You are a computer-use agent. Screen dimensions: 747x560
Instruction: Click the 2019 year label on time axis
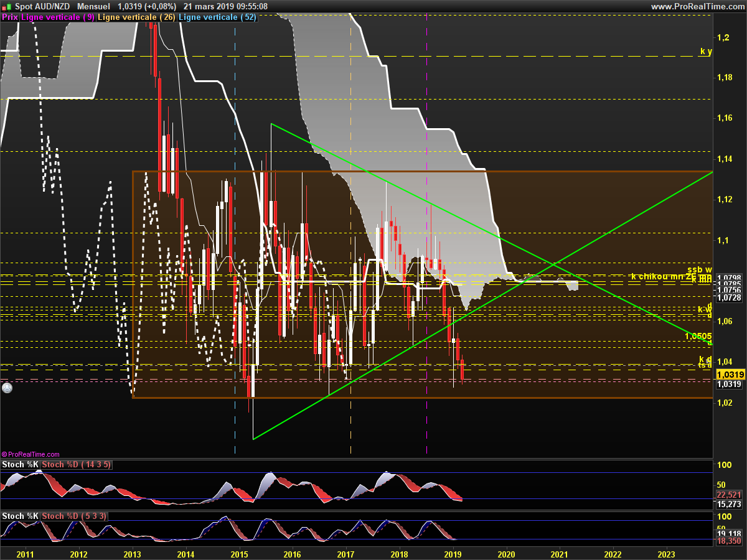click(x=453, y=554)
